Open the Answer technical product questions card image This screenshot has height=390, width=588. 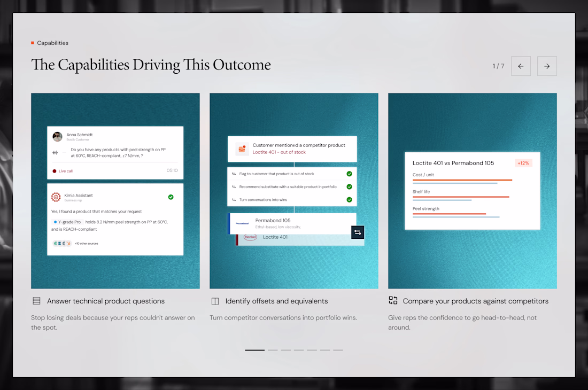coord(115,191)
